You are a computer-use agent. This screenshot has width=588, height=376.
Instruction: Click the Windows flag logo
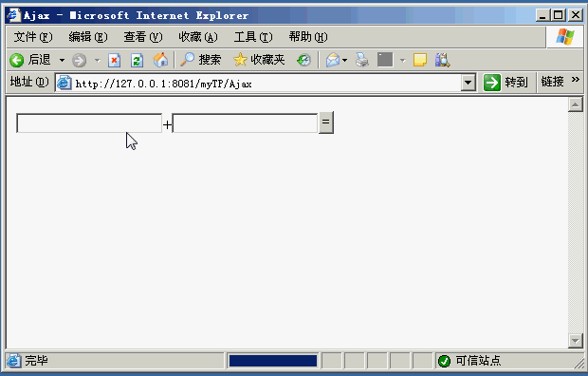click(x=564, y=37)
